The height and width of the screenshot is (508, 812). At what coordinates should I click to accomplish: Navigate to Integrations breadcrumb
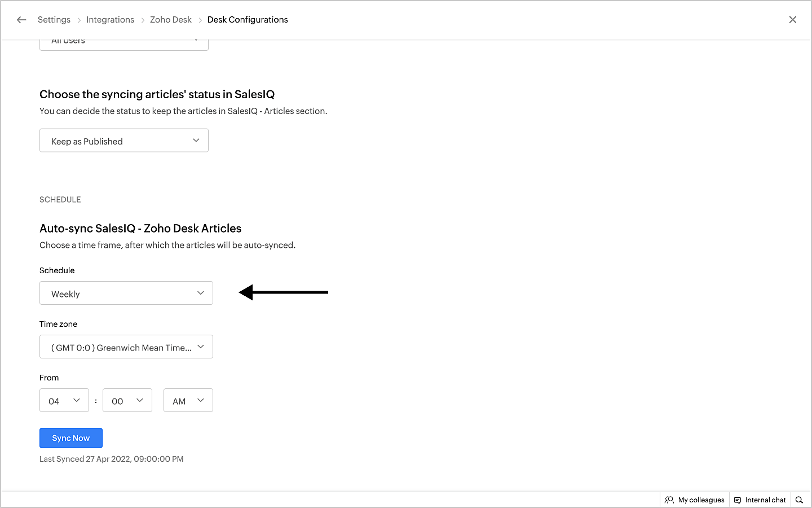pyautogui.click(x=111, y=20)
